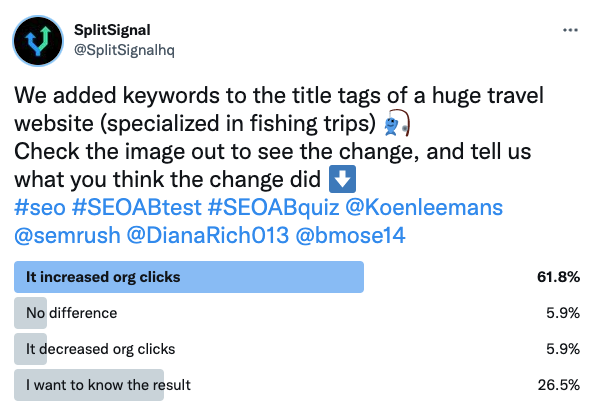Open the @SplitSignalhq handle
This screenshot has width=590, height=408.
[125, 50]
